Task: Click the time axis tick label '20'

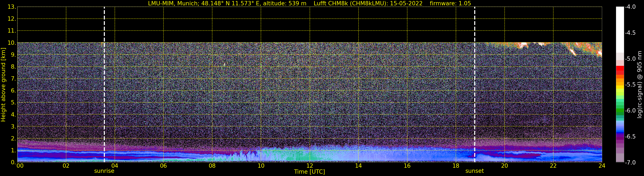Action: (x=505, y=166)
